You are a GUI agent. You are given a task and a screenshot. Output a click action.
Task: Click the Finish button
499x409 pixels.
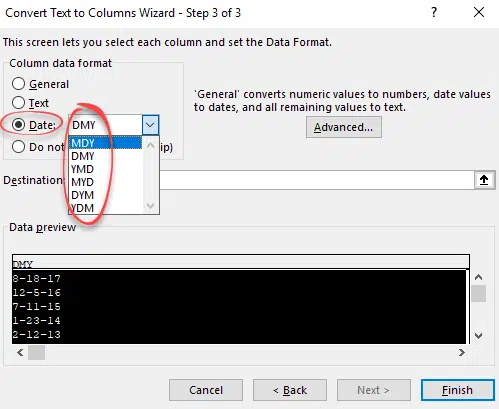pyautogui.click(x=457, y=390)
